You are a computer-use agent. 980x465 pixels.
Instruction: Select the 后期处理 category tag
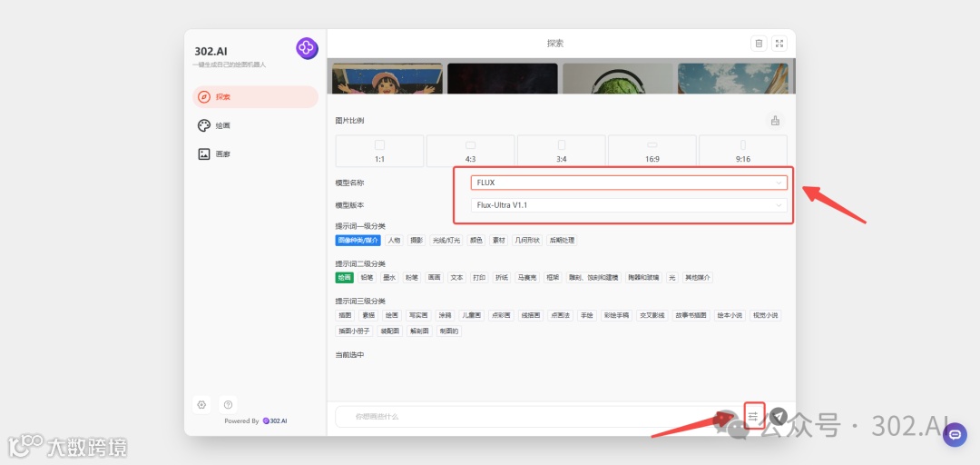(562, 241)
